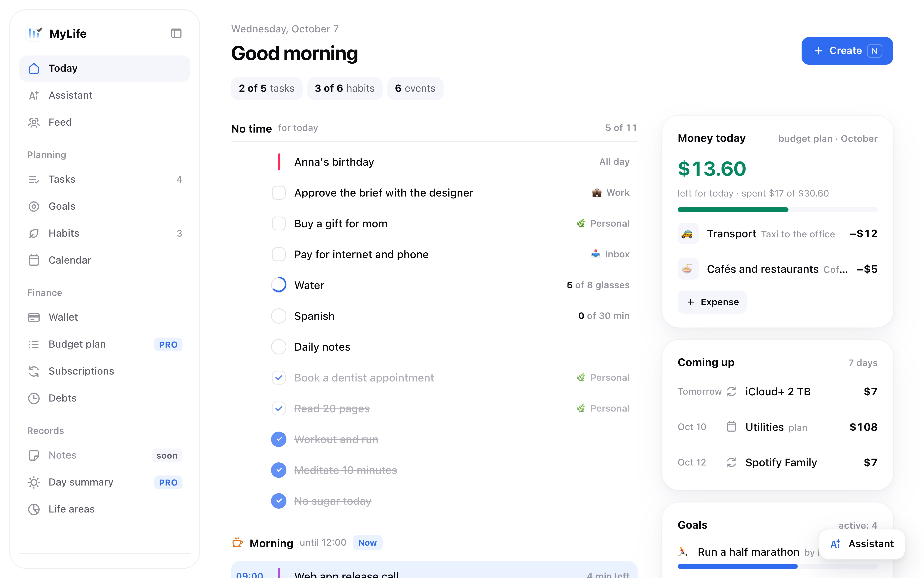Click the blue Create button
The width and height of the screenshot is (924, 578).
847,51
